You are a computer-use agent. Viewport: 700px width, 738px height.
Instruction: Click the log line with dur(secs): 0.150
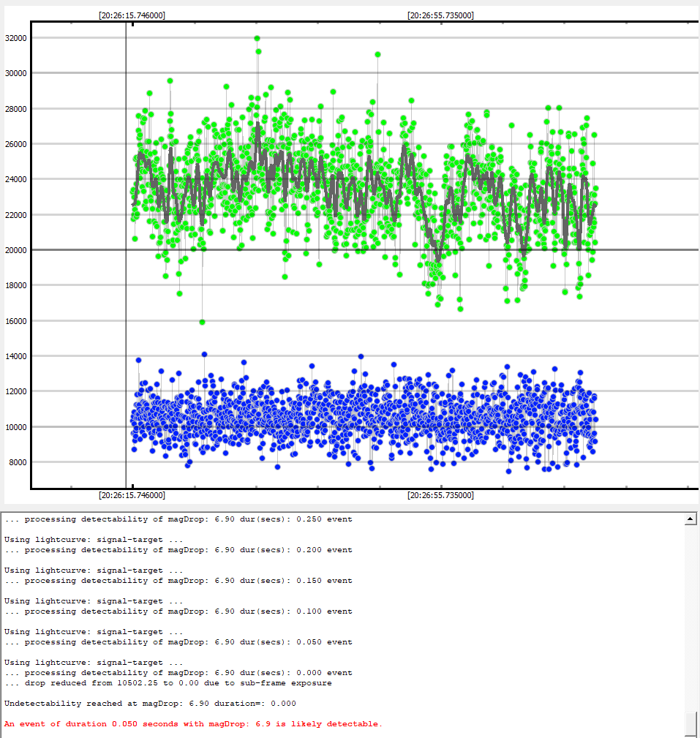tap(178, 581)
